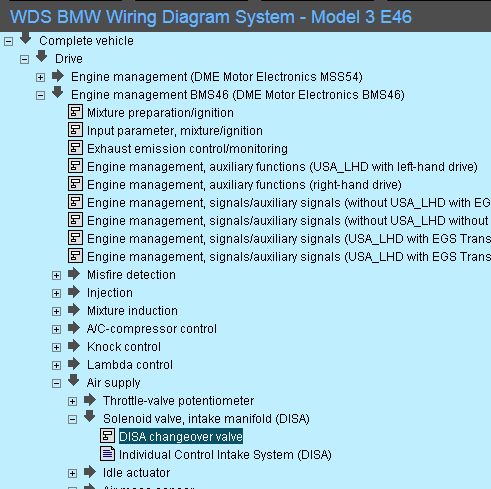Click arrow icon beside Misfire detection
Screen dimensions: 491x489
(x=74, y=274)
